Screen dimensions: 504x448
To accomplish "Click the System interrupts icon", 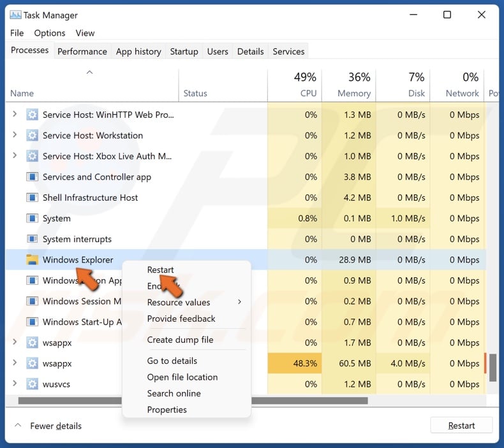I will [x=32, y=239].
